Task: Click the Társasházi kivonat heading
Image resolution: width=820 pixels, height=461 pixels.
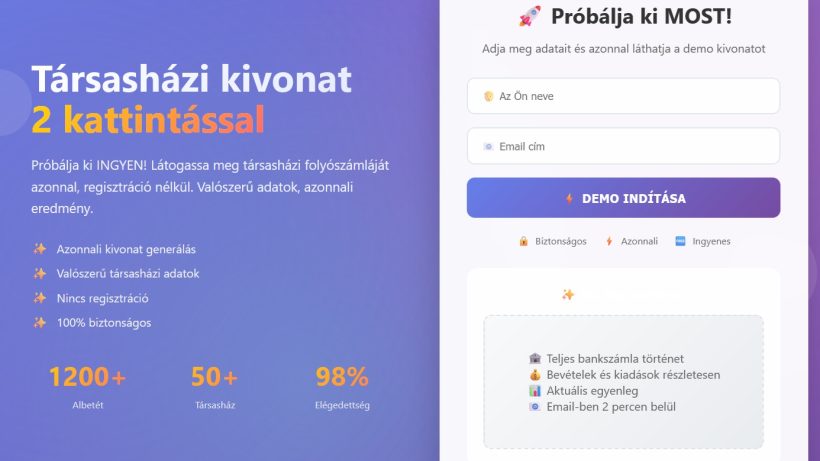Action: click(x=191, y=79)
